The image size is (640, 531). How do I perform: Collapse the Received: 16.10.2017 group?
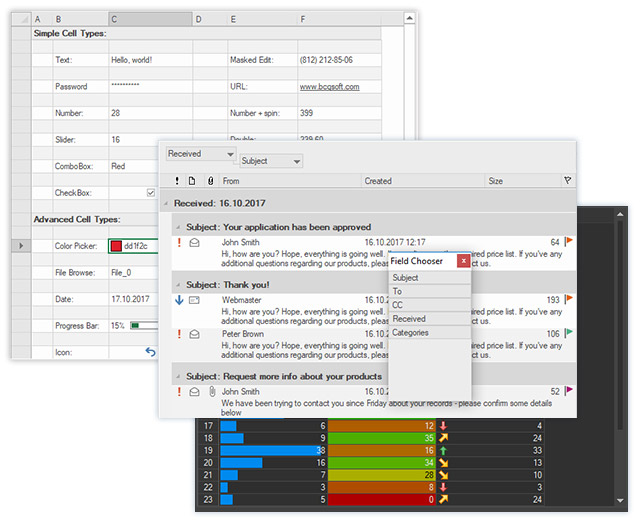166,204
